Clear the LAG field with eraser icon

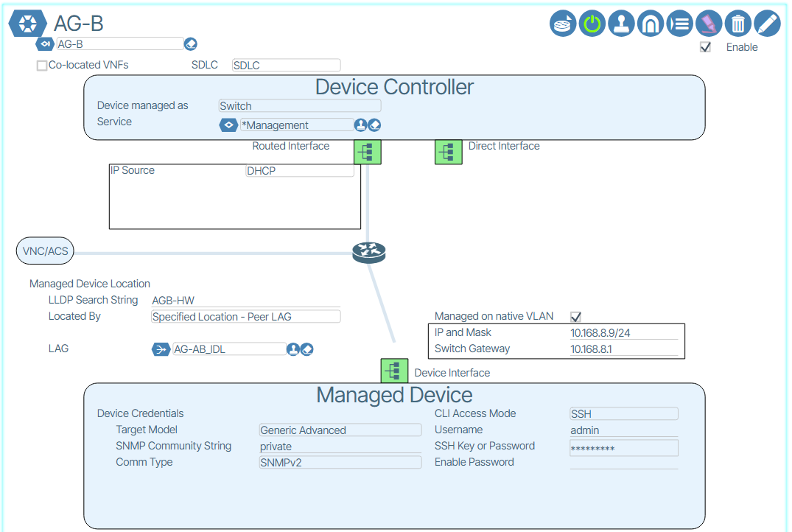tap(307, 349)
